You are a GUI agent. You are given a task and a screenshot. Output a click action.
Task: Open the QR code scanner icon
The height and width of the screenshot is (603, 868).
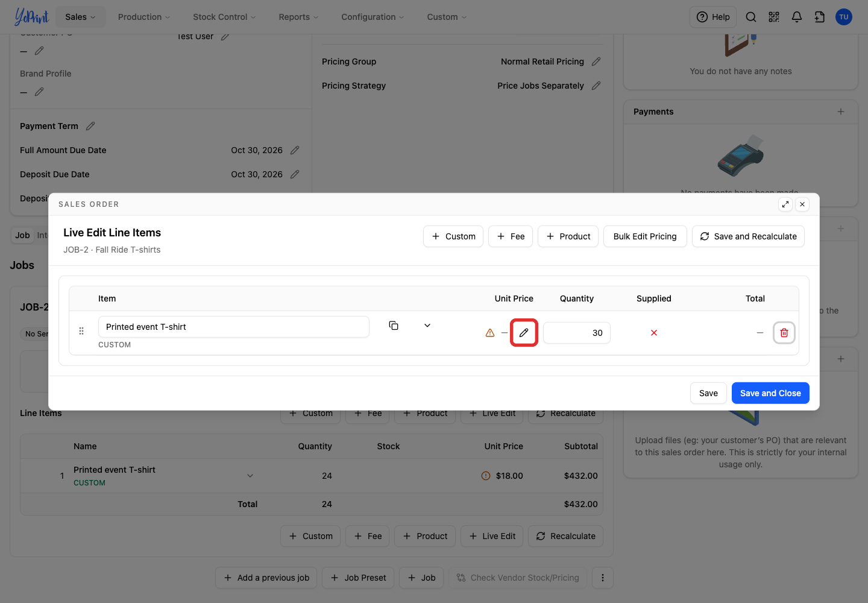pos(774,17)
